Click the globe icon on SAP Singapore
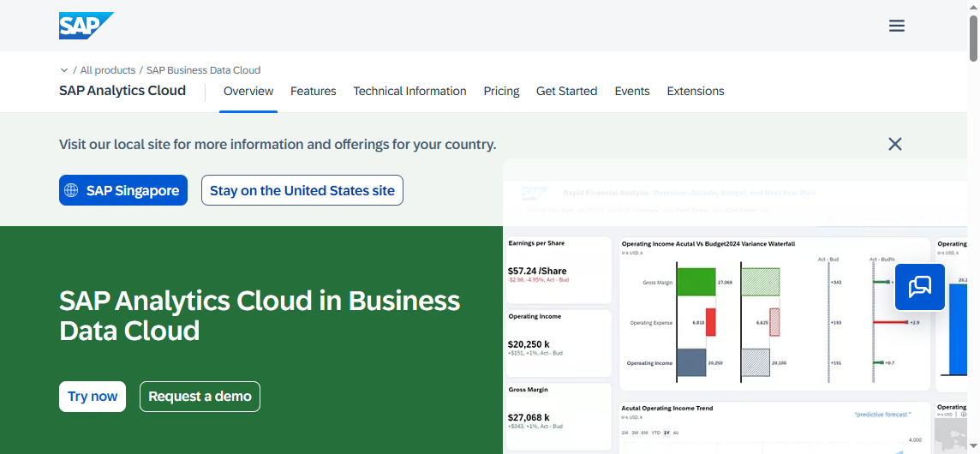980x454 pixels. coord(72,191)
